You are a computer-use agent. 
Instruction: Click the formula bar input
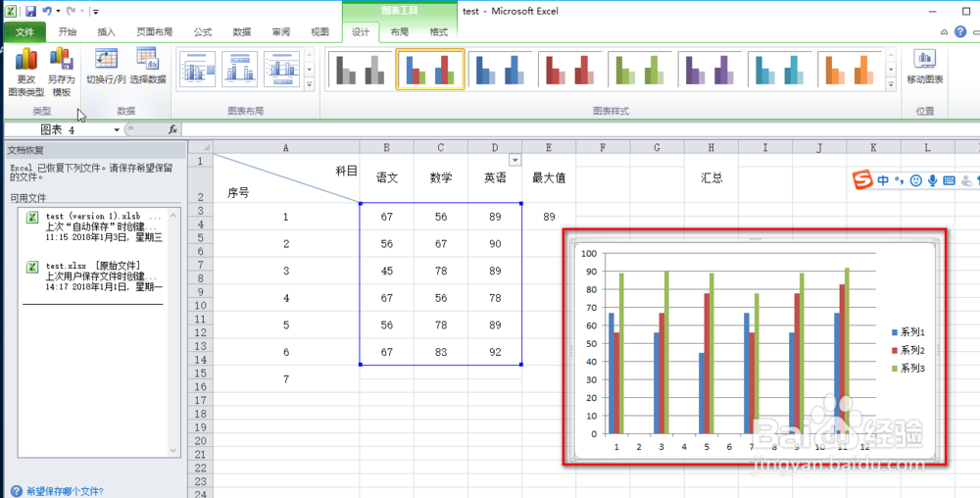pos(578,129)
